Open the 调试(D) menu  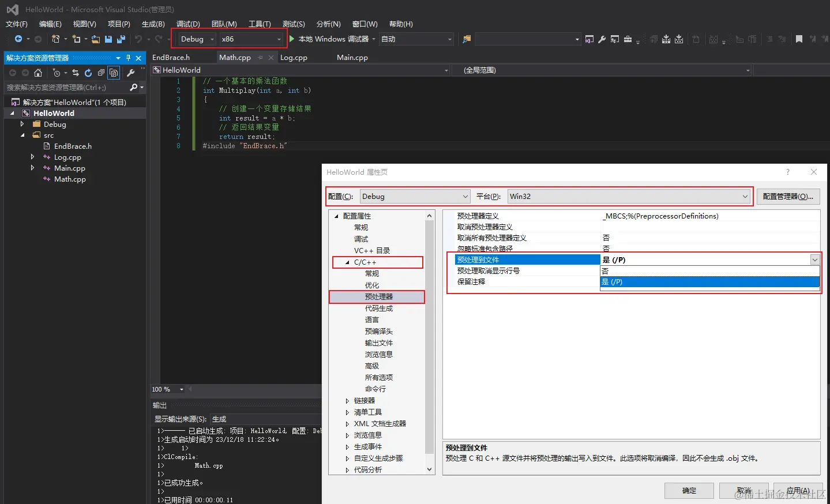point(188,24)
